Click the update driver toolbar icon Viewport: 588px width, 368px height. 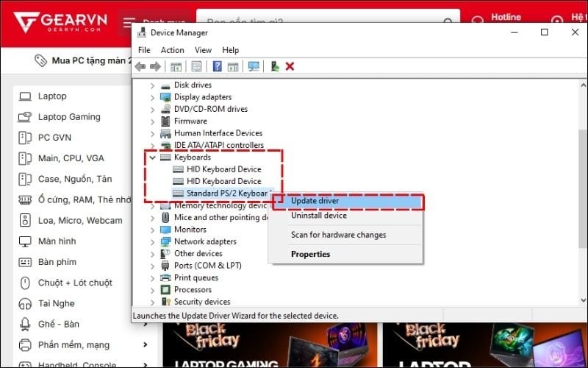point(275,66)
